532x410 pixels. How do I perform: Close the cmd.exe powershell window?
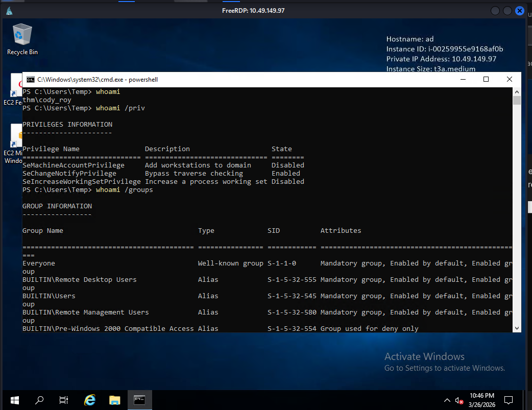[509, 80]
